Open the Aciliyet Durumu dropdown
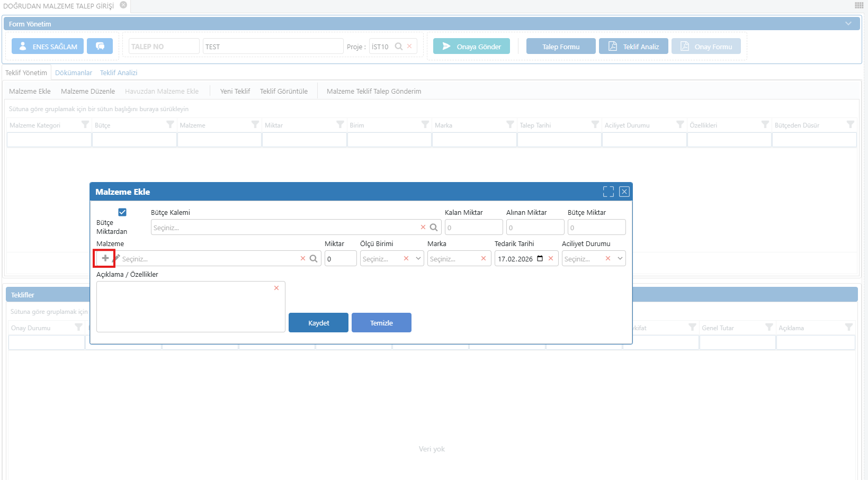Viewport: 868px width, 480px height. 620,259
